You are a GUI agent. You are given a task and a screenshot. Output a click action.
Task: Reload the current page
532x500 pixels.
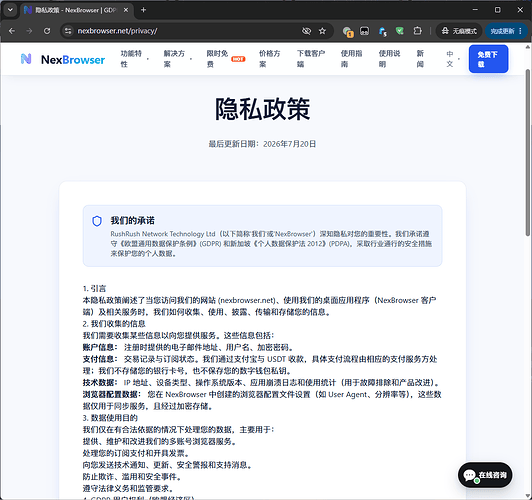pos(47,31)
